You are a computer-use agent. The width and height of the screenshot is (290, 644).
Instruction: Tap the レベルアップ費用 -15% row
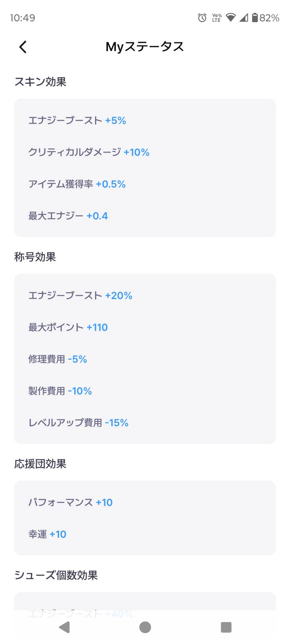[x=79, y=423]
